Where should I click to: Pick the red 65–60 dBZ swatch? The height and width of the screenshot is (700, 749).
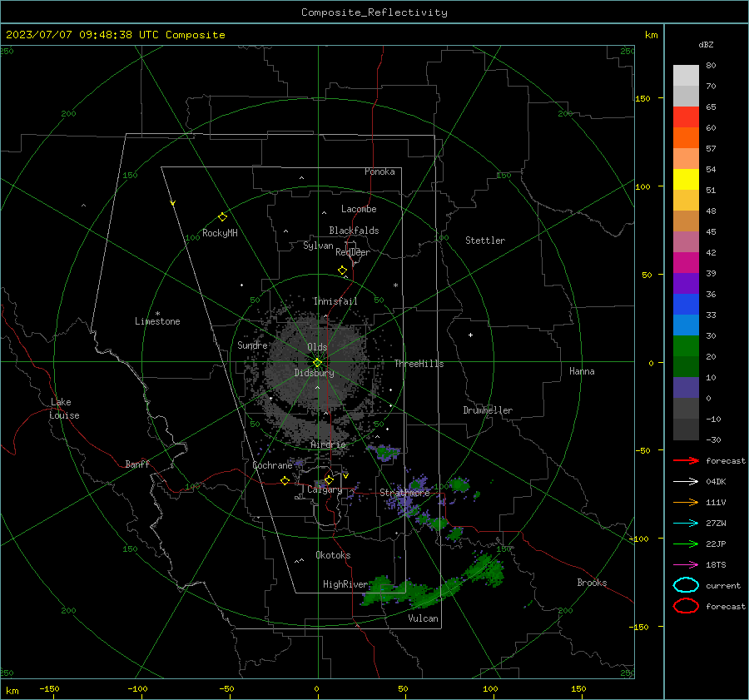(686, 117)
